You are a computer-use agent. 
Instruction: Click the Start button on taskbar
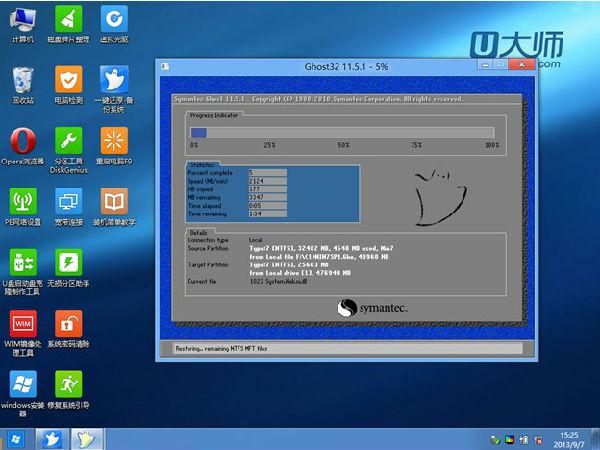tap(15, 439)
